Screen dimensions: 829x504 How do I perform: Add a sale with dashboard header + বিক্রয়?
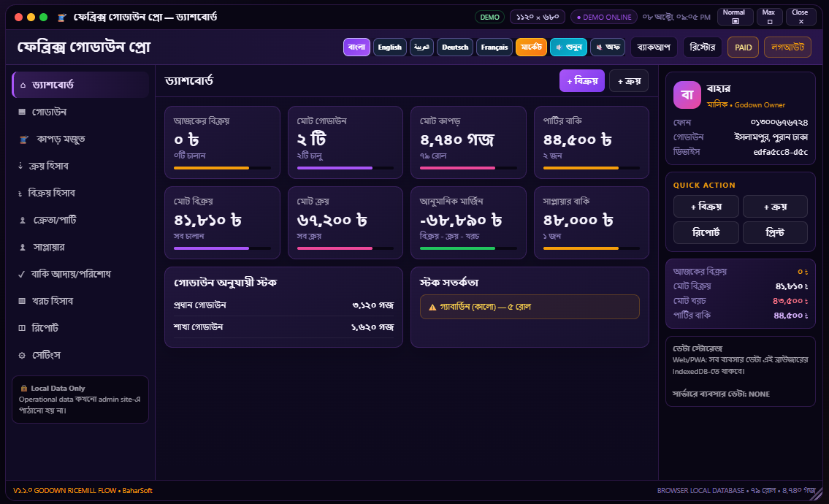click(x=581, y=81)
